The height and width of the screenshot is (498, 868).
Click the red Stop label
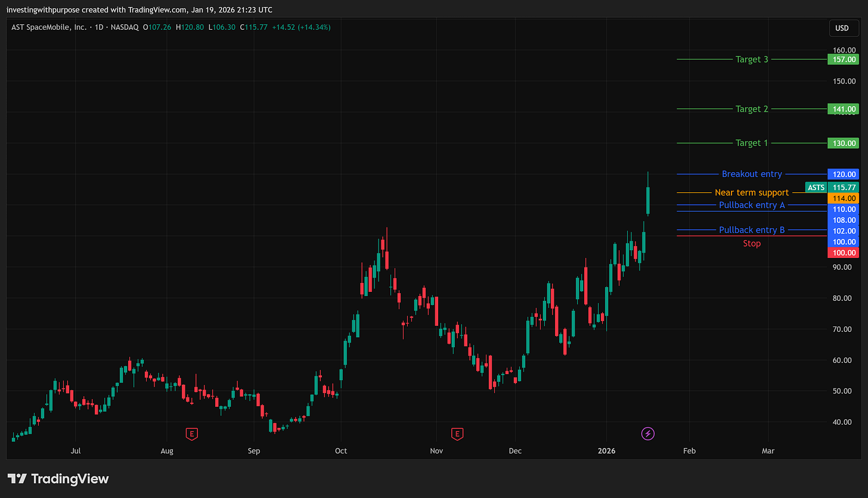click(752, 243)
